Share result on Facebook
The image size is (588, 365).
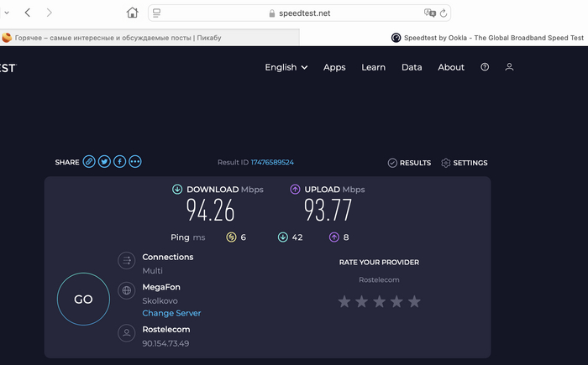[120, 162]
